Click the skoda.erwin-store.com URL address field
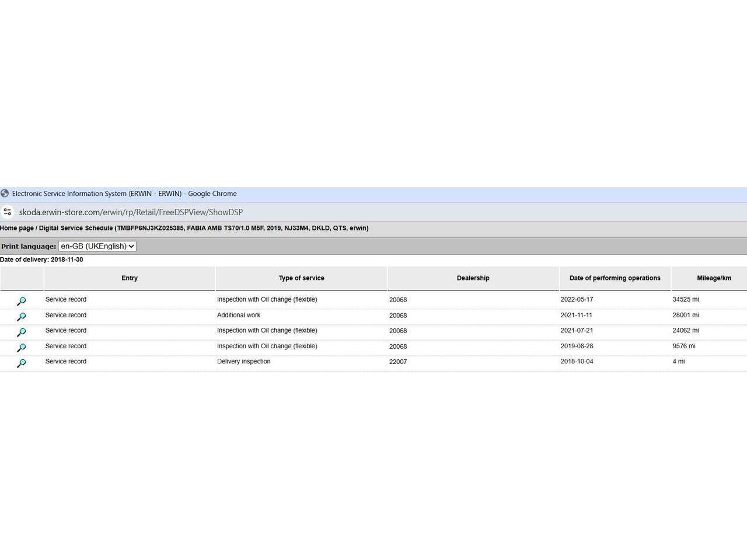The width and height of the screenshot is (747, 560). click(131, 212)
